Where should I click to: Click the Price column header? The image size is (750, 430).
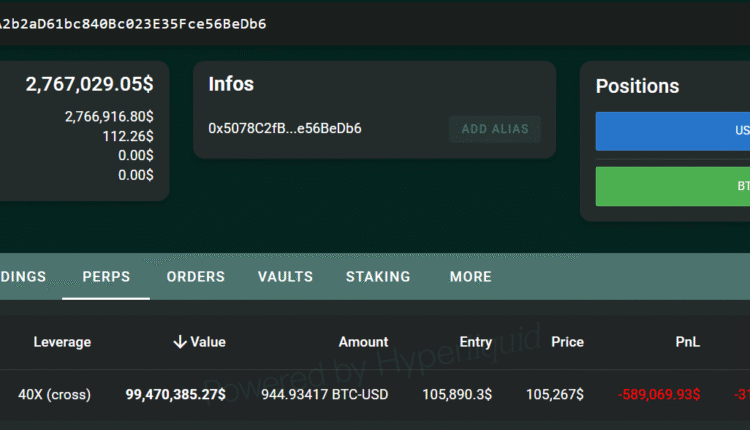567,342
